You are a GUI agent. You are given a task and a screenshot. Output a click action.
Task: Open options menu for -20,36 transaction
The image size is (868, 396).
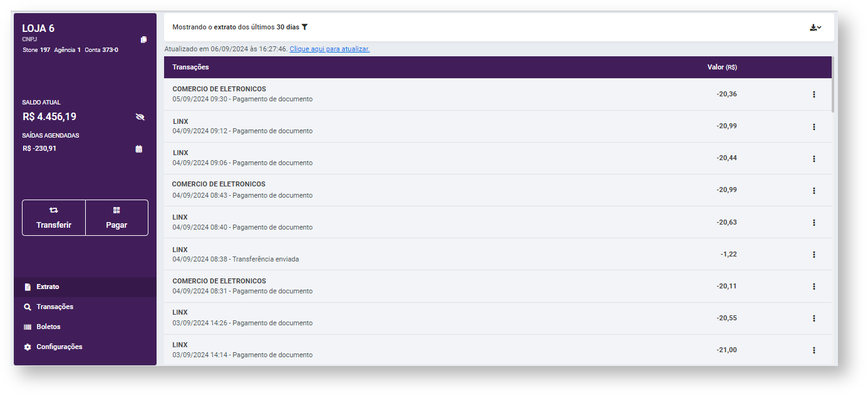(x=814, y=94)
